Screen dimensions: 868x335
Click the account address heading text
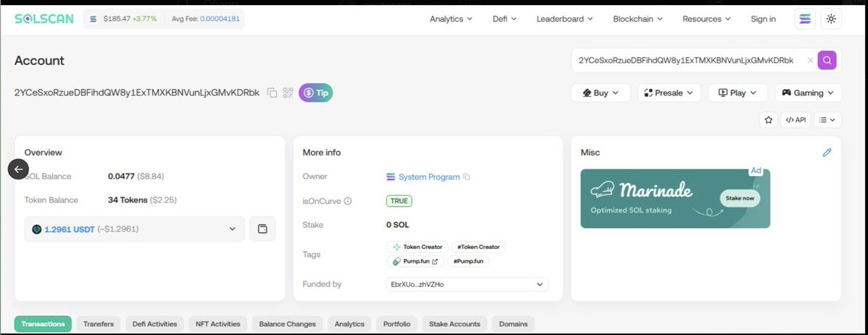137,93
